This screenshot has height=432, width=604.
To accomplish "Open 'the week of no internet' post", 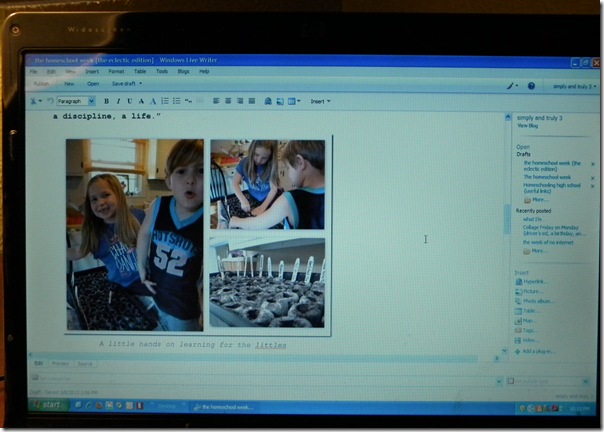I will point(548,242).
